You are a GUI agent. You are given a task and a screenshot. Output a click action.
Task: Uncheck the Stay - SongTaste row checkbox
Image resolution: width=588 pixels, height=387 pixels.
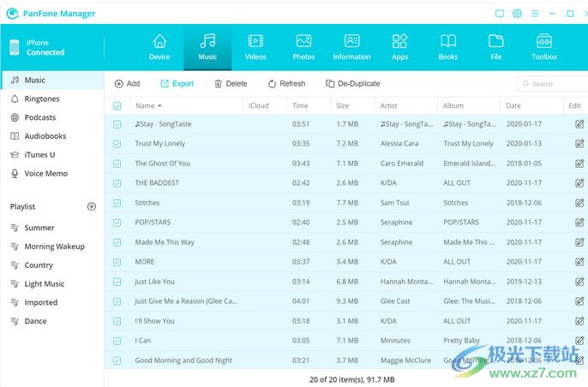117,124
